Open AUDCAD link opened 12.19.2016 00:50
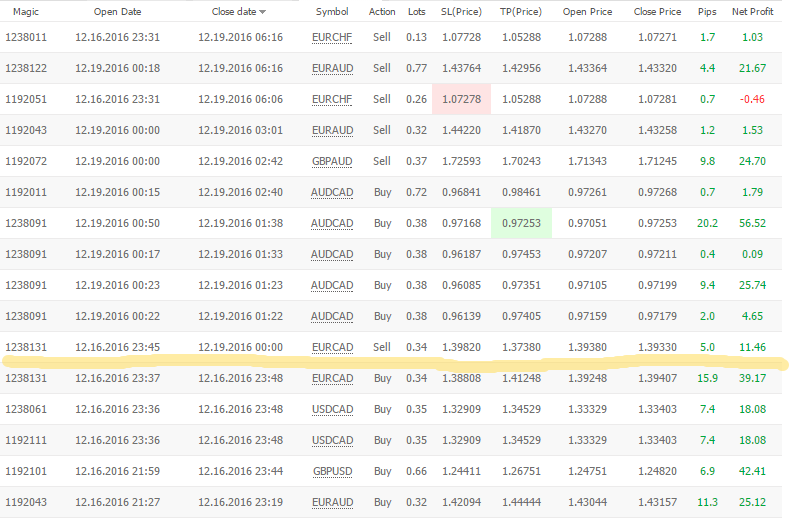This screenshot has width=789, height=521. (332, 224)
